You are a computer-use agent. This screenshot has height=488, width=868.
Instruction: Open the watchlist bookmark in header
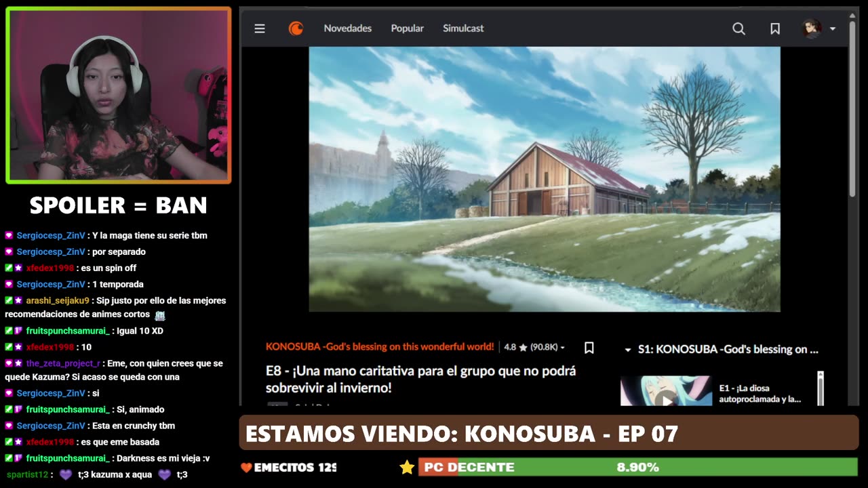775,28
